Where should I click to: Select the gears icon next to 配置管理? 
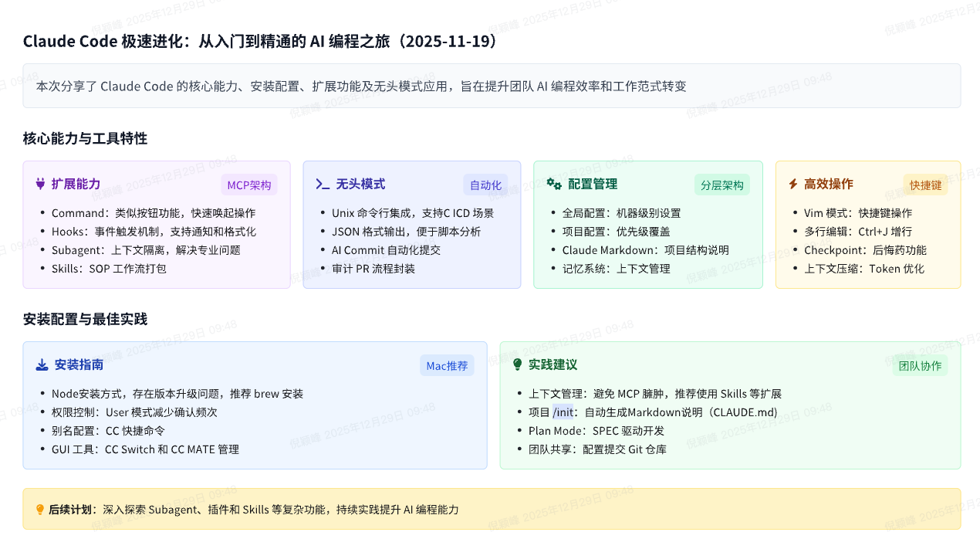click(x=553, y=184)
